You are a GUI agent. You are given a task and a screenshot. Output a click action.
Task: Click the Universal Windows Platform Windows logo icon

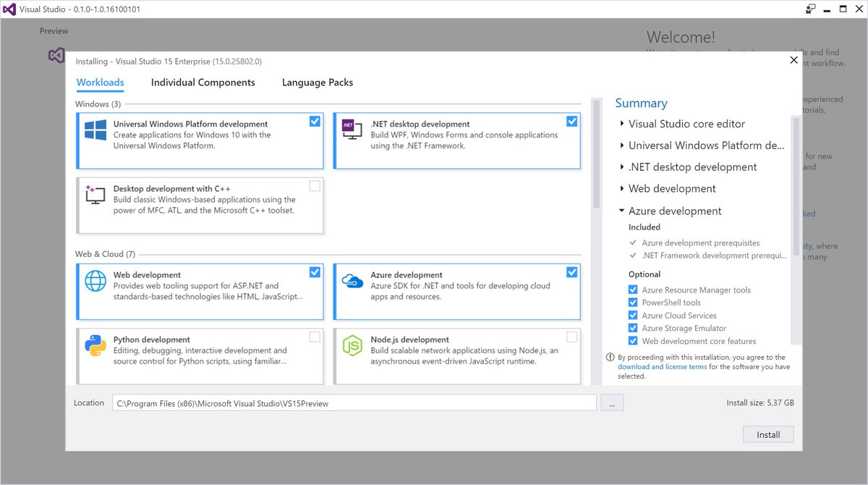95,130
